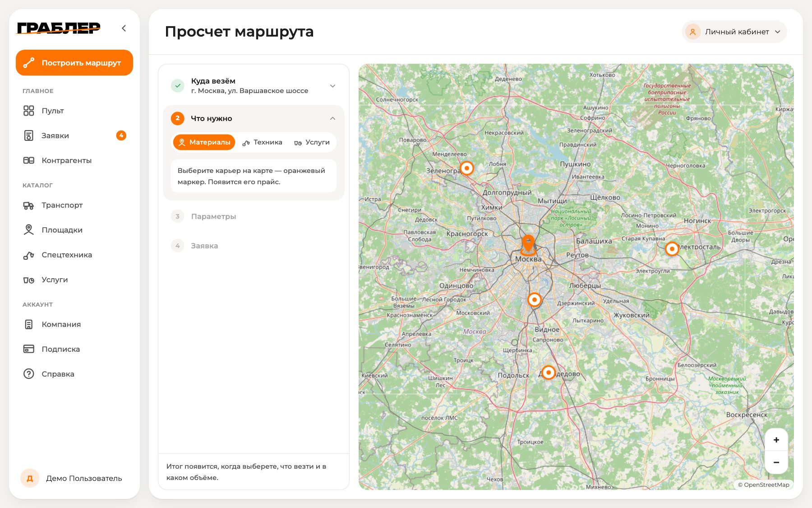Click the Спецтехника excavator icon
This screenshot has height=508, width=812.
(28, 255)
